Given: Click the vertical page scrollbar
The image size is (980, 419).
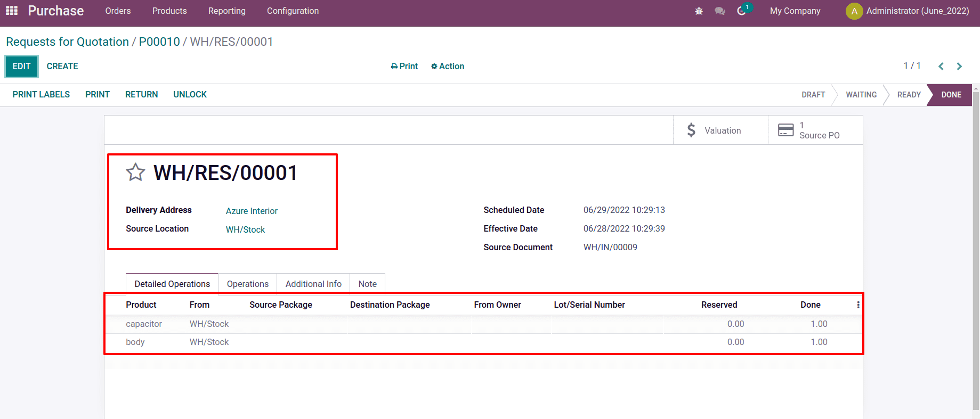Looking at the screenshot, I should [976, 250].
